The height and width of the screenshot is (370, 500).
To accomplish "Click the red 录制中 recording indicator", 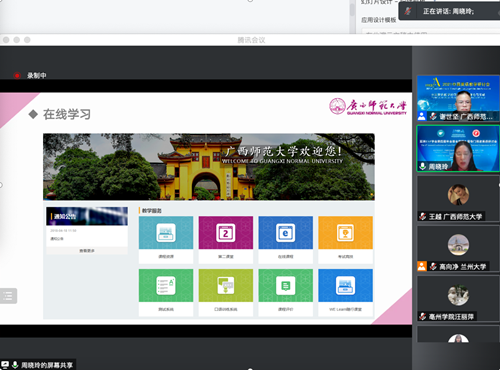I will [x=30, y=76].
